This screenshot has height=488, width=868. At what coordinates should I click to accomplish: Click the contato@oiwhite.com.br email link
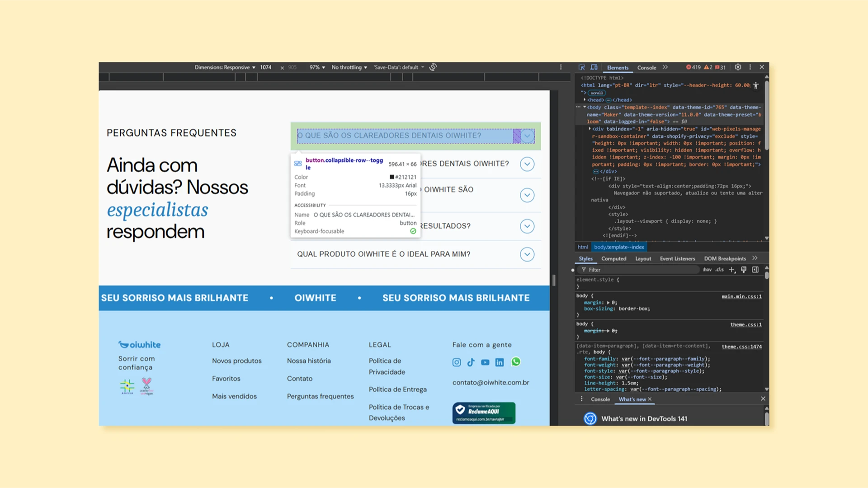[x=491, y=383]
